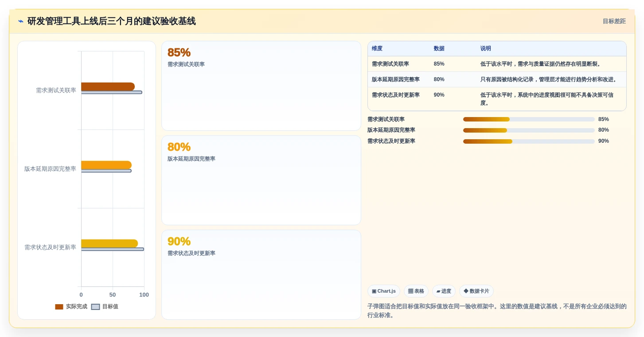Click the 版本延期原因完整率 progress bar
Image resolution: width=644 pixels, height=337 pixels.
pos(529,130)
